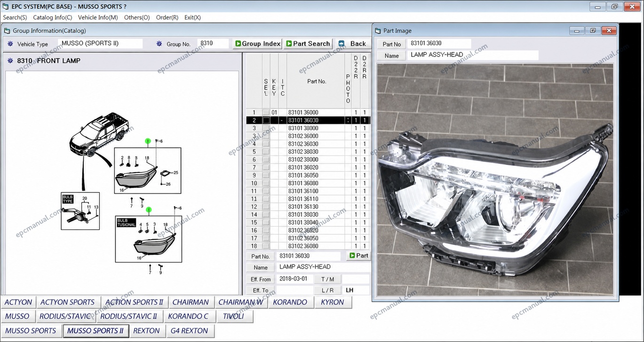Open the Vehicle Info(M) menu
The height and width of the screenshot is (342, 644).
coord(98,17)
